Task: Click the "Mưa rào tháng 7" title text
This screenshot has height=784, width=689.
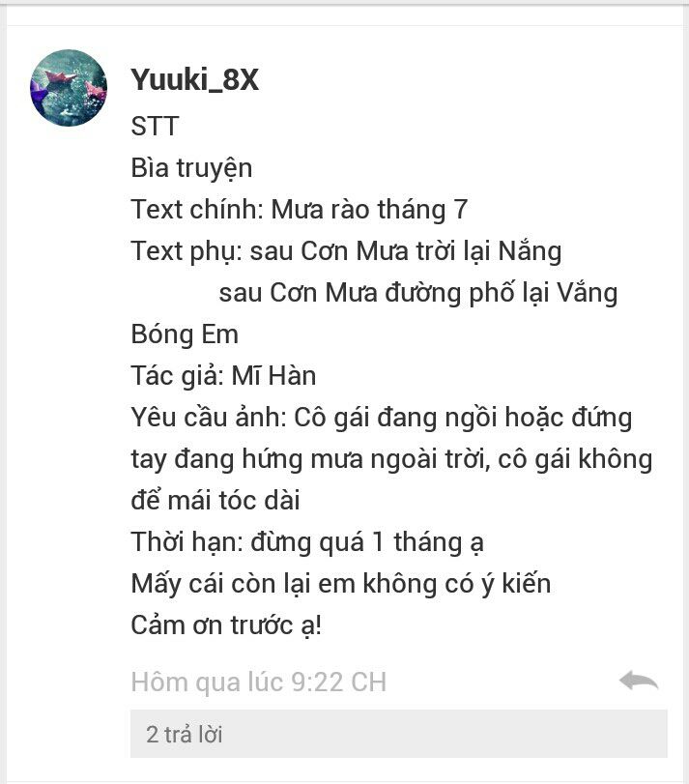Action: [x=369, y=210]
